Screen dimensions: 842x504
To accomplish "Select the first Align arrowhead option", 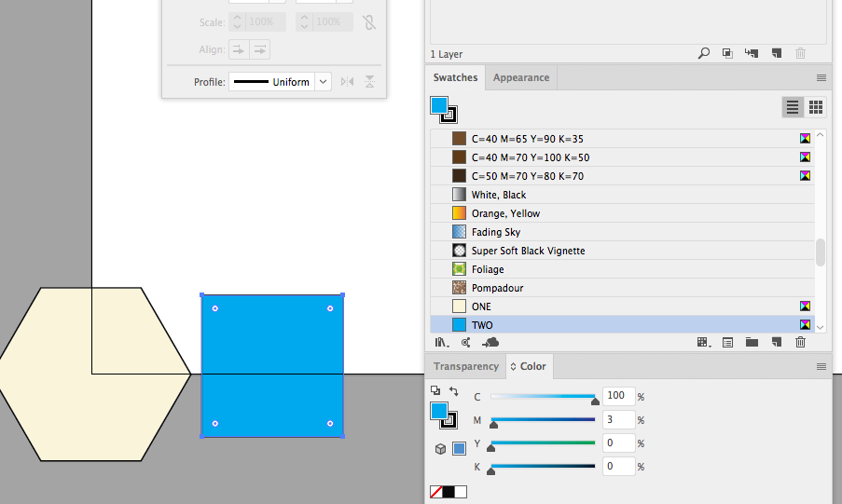I will tap(239, 50).
